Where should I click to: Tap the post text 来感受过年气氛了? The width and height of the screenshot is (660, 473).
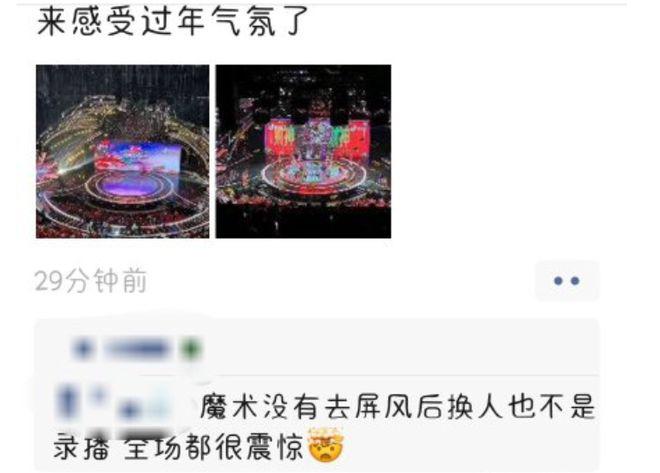173,21
